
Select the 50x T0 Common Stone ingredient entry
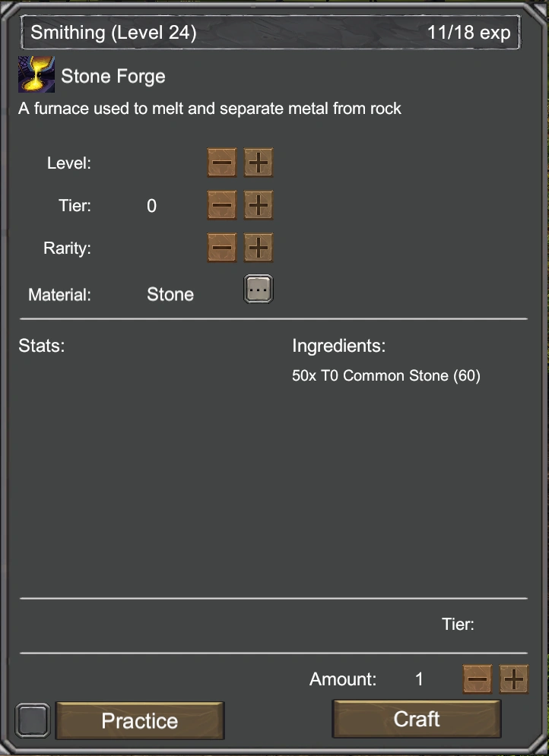tap(386, 375)
